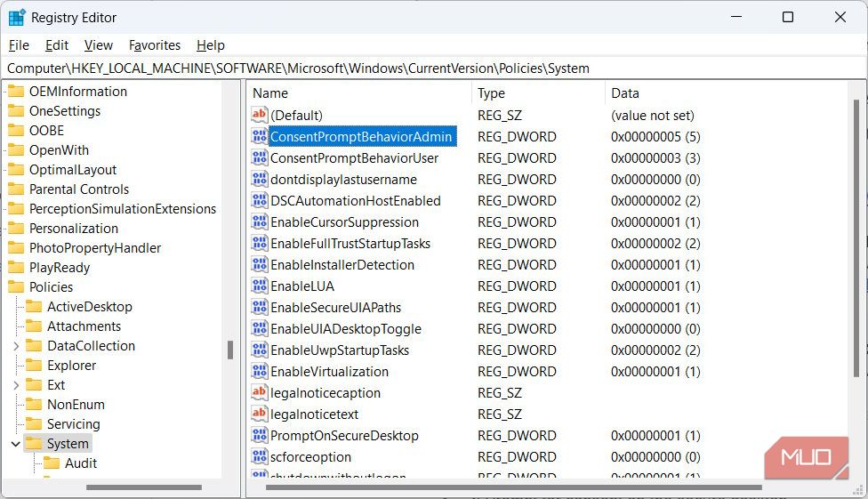Click the registry path address bar
This screenshot has height=499, width=868.
tap(432, 68)
